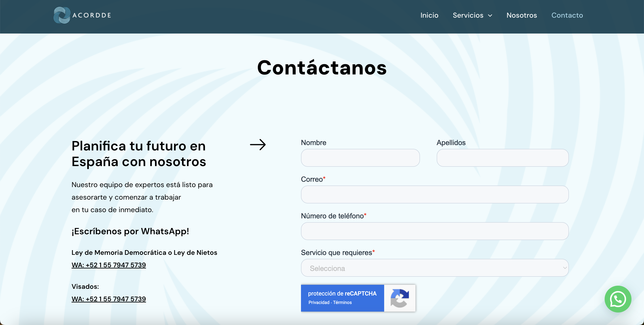644x325 pixels.
Task: Click protección de reCAPTCHA text
Action: point(342,293)
